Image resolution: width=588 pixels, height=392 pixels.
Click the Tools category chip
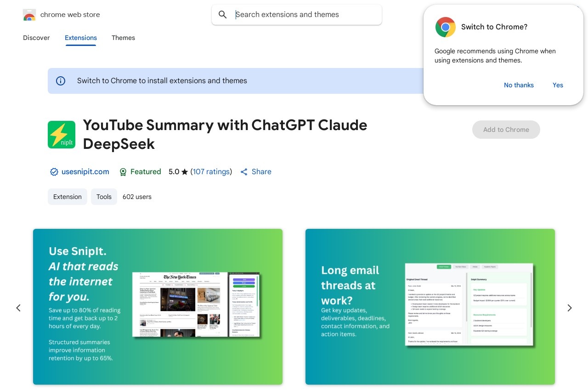(x=104, y=197)
